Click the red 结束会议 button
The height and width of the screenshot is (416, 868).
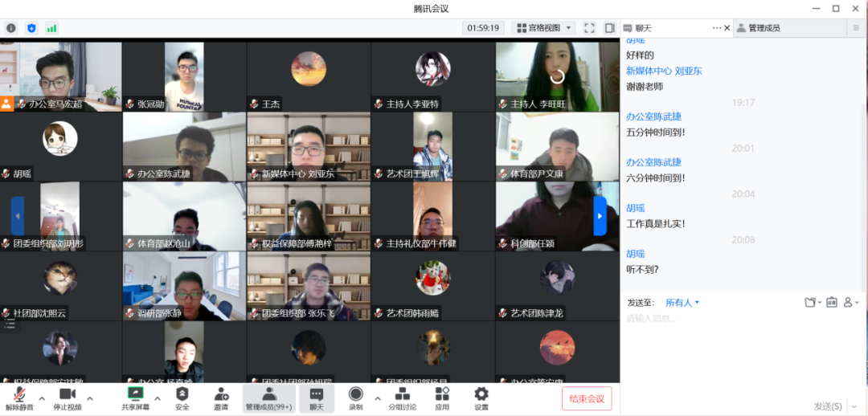587,398
